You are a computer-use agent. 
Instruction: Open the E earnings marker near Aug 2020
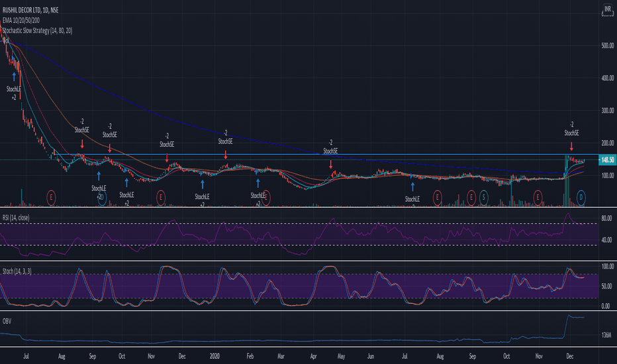tap(437, 197)
